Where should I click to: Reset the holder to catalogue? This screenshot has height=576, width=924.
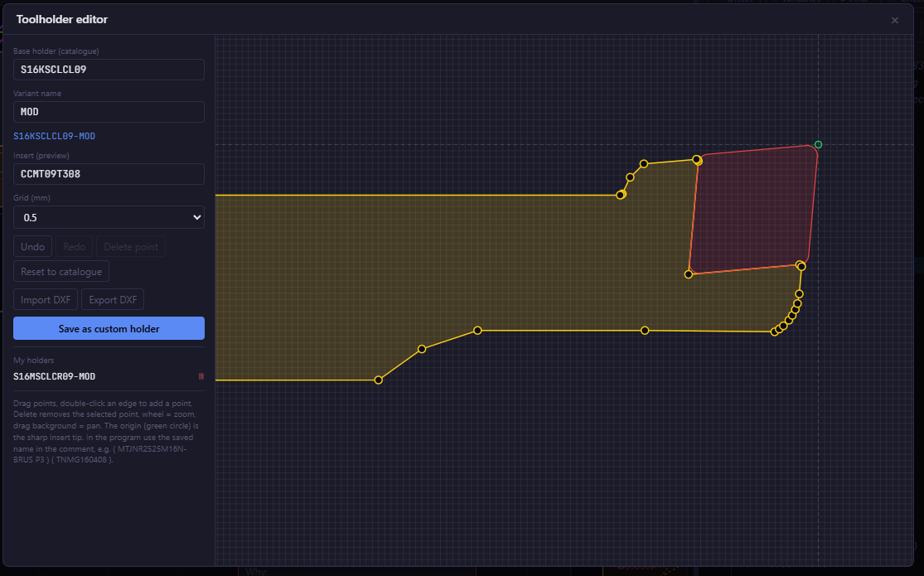click(61, 271)
